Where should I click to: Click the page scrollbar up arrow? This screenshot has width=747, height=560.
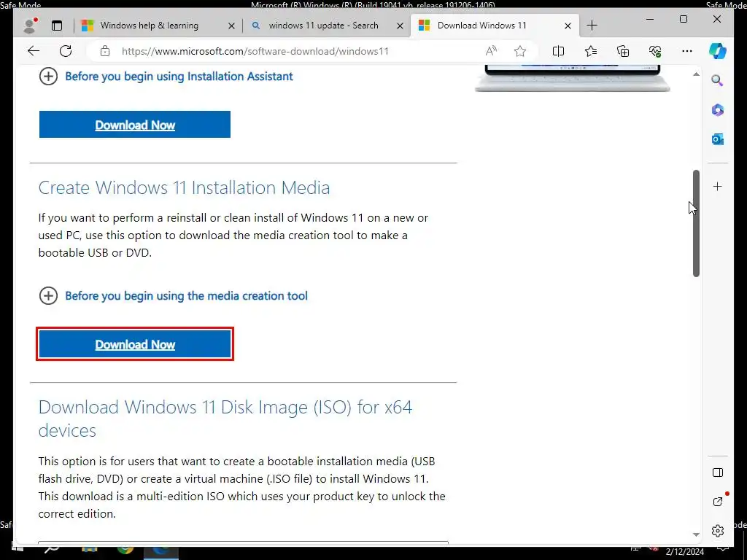point(696,74)
